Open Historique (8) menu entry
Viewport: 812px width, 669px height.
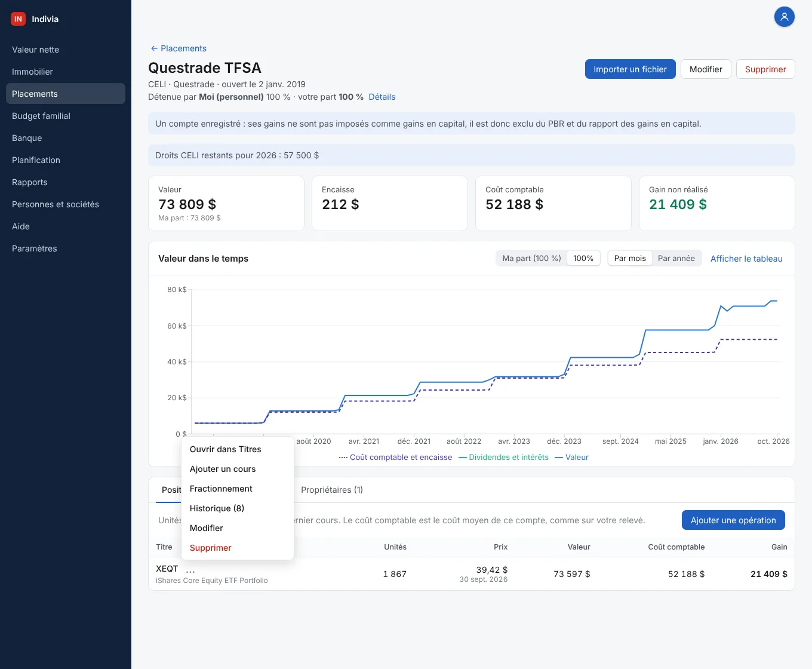tap(237, 508)
